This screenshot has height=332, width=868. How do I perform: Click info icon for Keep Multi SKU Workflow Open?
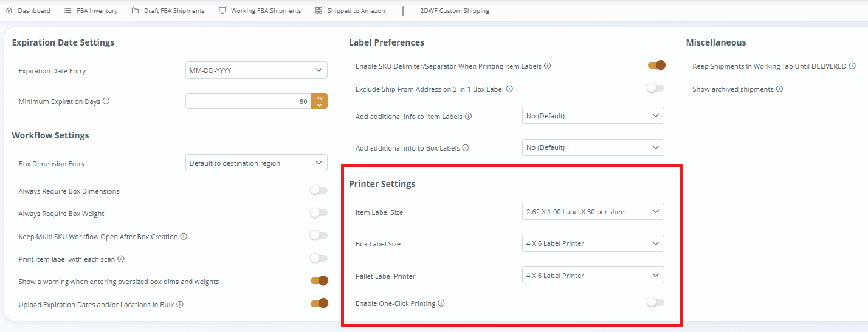184,237
